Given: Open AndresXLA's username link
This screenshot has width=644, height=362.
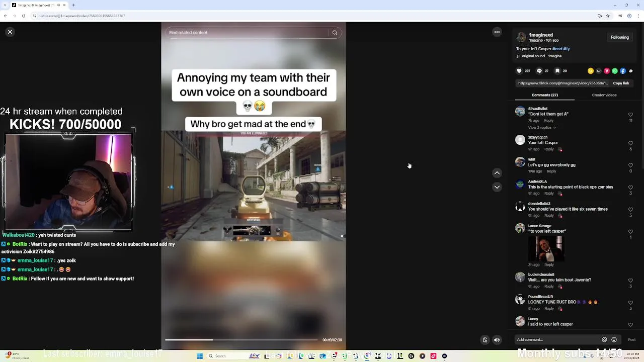Looking at the screenshot, I should point(537,182).
